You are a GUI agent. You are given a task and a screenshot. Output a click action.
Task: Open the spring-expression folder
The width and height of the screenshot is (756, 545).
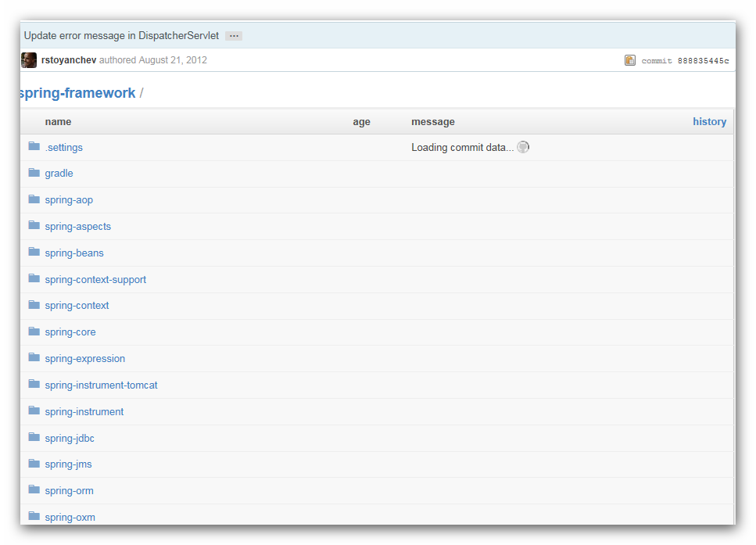pos(85,359)
